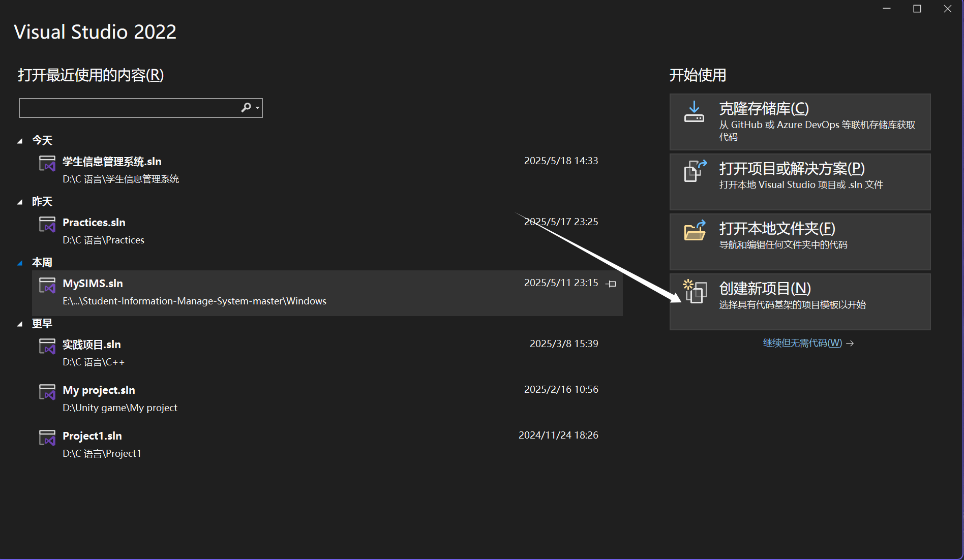This screenshot has height=560, width=964.
Task: Collapse the 昨天 group
Action: pos(20,202)
